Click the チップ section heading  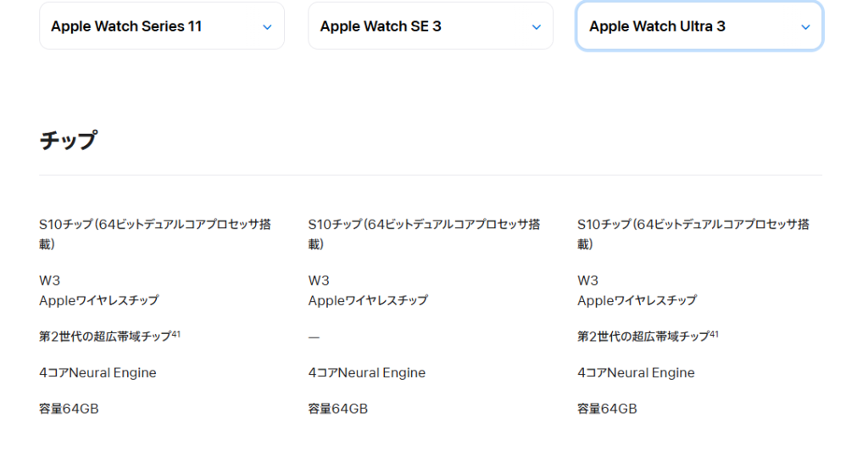click(x=68, y=140)
